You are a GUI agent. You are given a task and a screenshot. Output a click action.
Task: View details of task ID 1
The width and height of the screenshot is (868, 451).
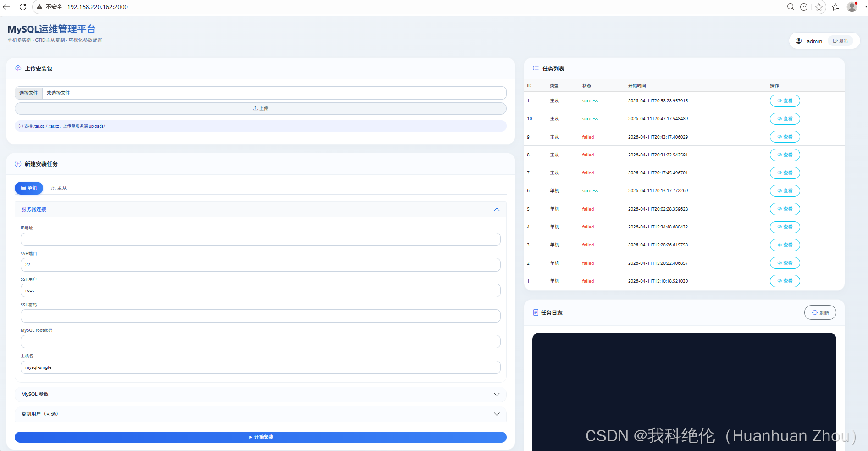point(785,281)
